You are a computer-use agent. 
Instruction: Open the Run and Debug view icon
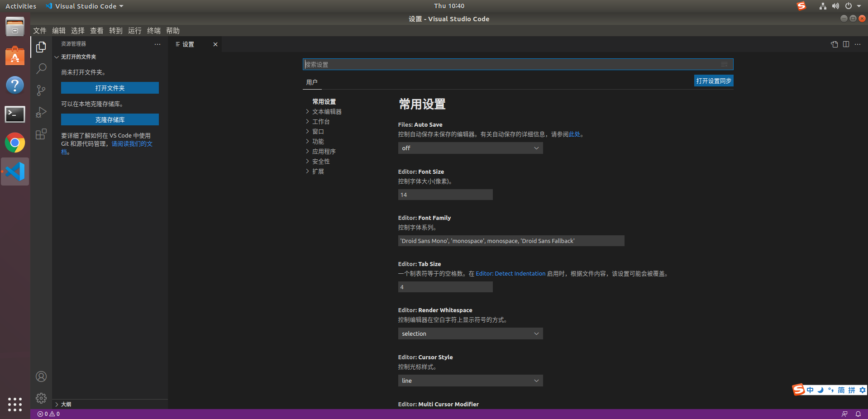tap(41, 112)
